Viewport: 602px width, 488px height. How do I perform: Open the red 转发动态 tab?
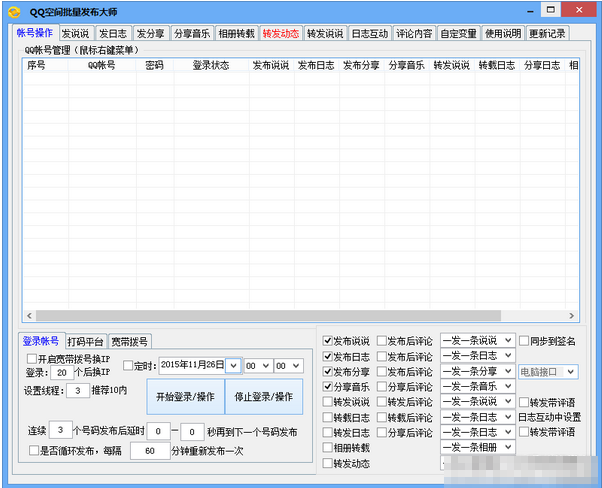click(281, 33)
